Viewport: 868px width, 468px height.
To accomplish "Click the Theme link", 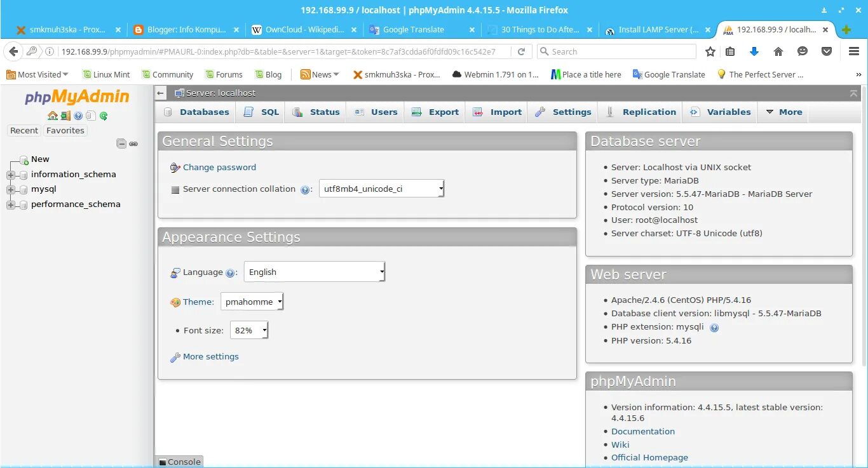I will 197,302.
